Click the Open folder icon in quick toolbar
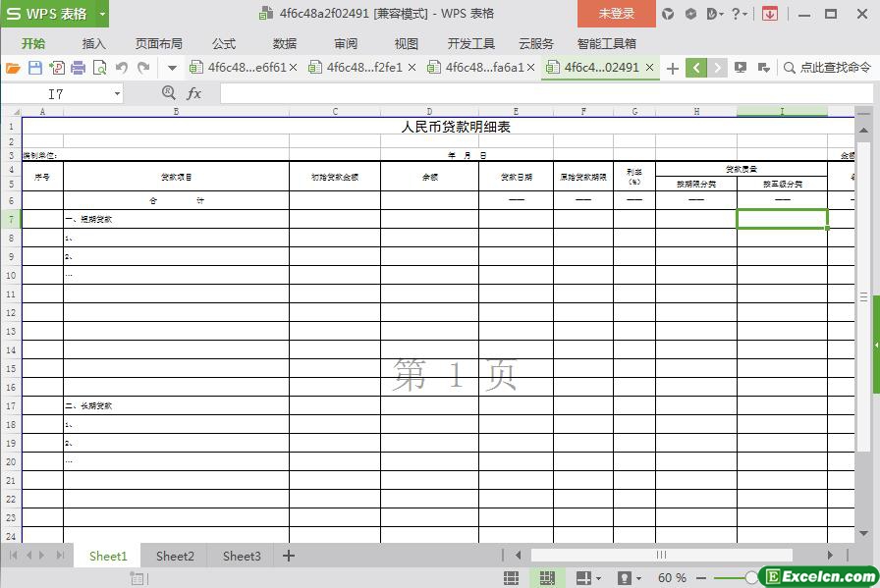This screenshot has height=588, width=880. point(13,68)
